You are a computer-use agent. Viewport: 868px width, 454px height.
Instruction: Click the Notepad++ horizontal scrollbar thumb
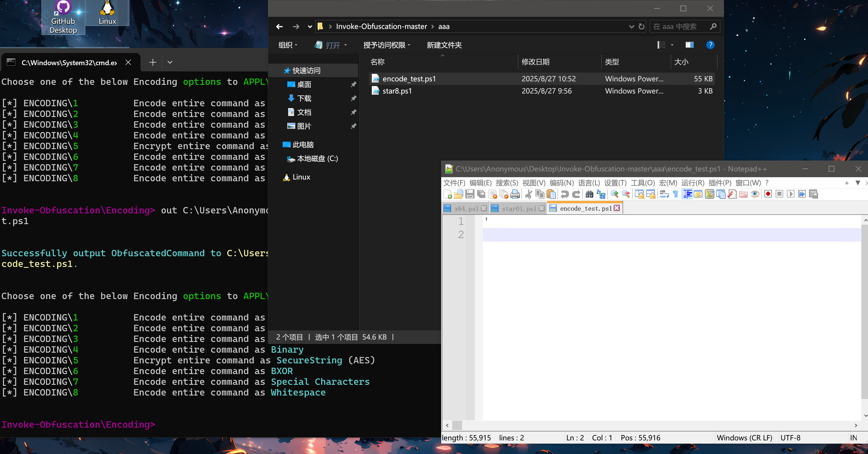pos(457,425)
